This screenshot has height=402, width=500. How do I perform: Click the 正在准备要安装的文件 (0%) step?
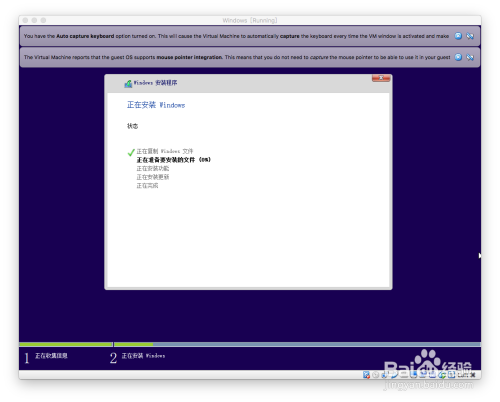point(173,160)
